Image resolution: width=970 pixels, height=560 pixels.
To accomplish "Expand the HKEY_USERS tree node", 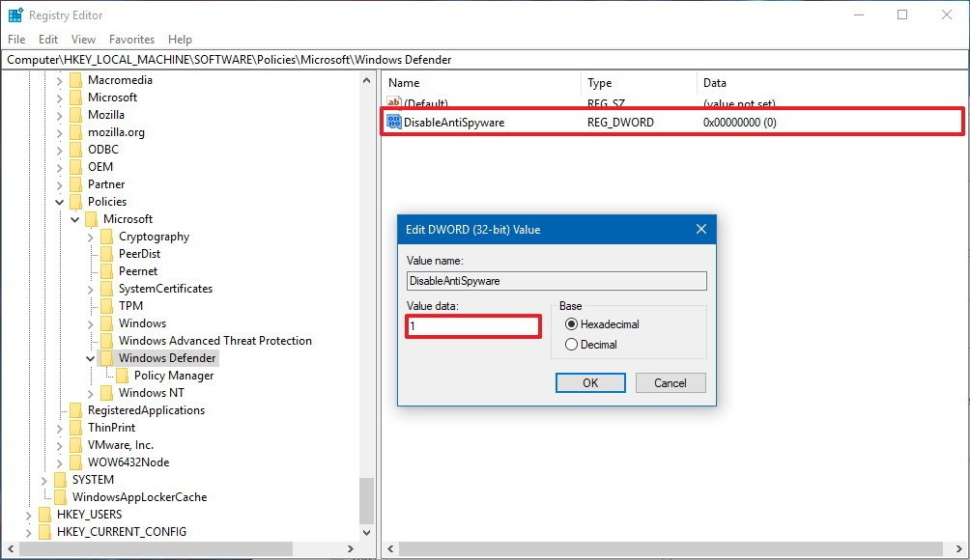I will (28, 515).
